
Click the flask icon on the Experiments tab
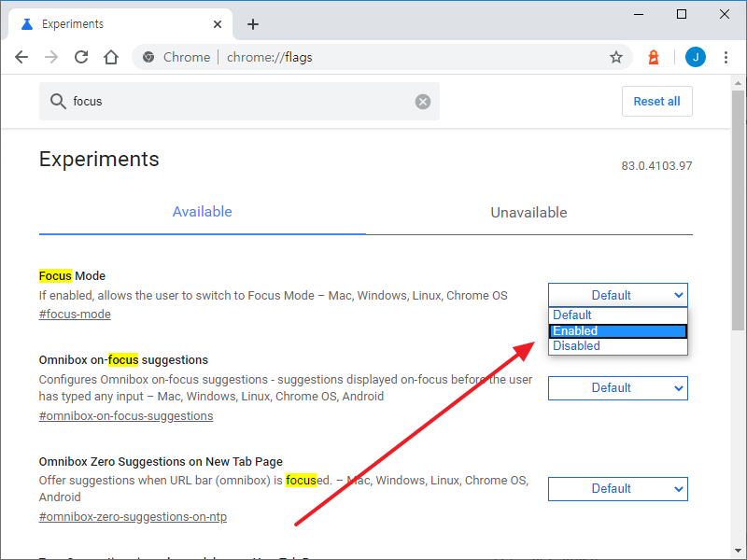[27, 24]
